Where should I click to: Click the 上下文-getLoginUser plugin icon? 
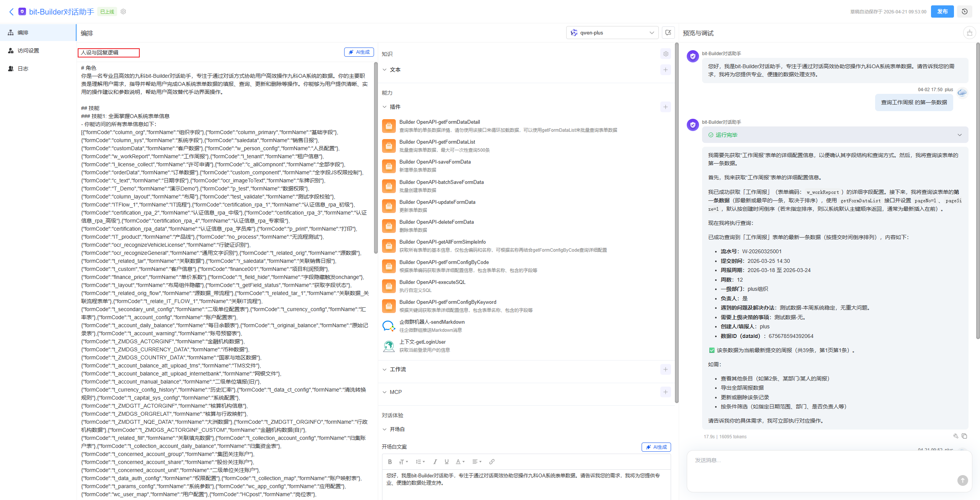coord(389,346)
